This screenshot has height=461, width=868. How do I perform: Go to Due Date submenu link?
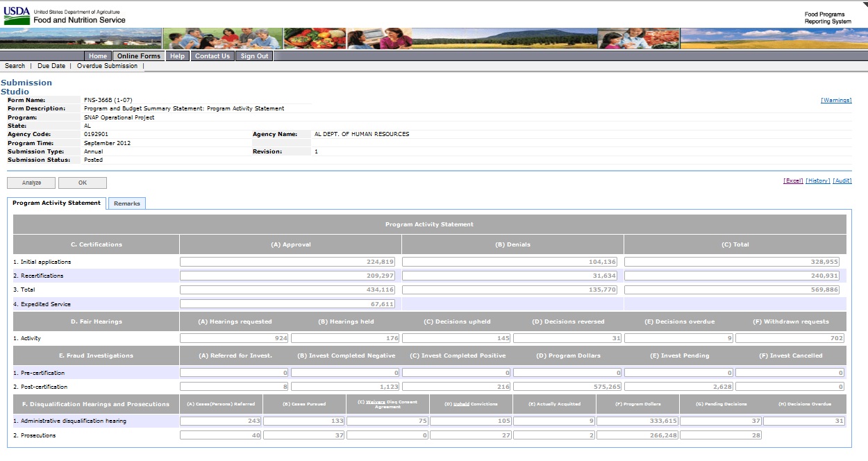pos(51,66)
